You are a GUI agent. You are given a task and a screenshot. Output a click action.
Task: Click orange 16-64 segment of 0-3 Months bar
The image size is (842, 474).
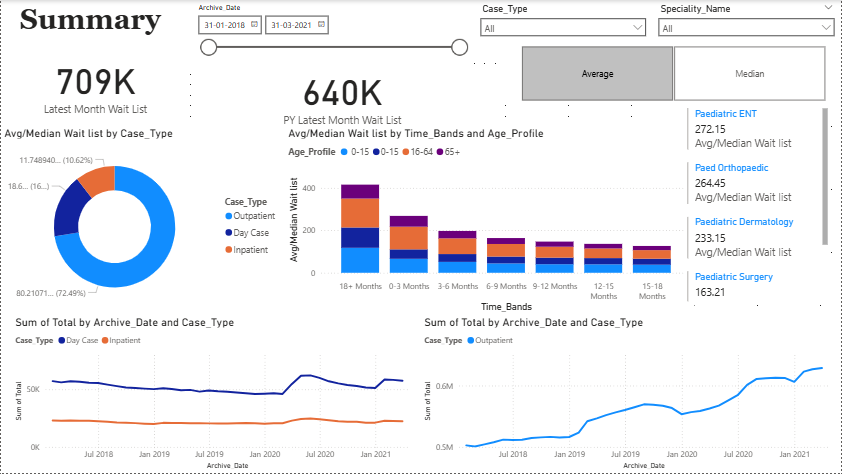(409, 238)
